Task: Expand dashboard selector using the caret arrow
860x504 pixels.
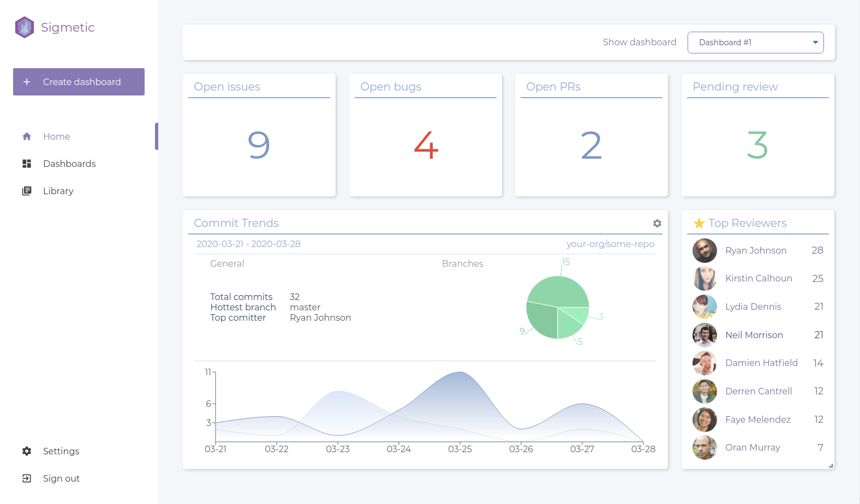Action: tap(815, 43)
